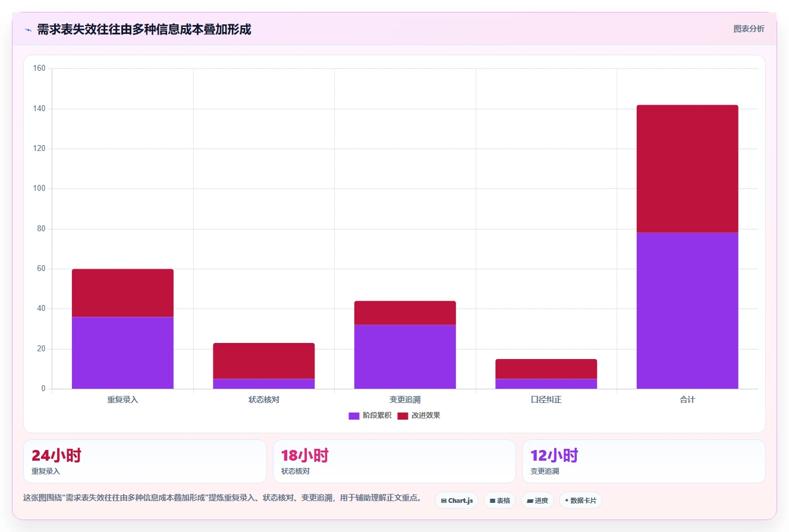Image resolution: width=789 pixels, height=532 pixels.
Task: Click the purple segment of 变更追溯 bar
Action: coord(405,357)
